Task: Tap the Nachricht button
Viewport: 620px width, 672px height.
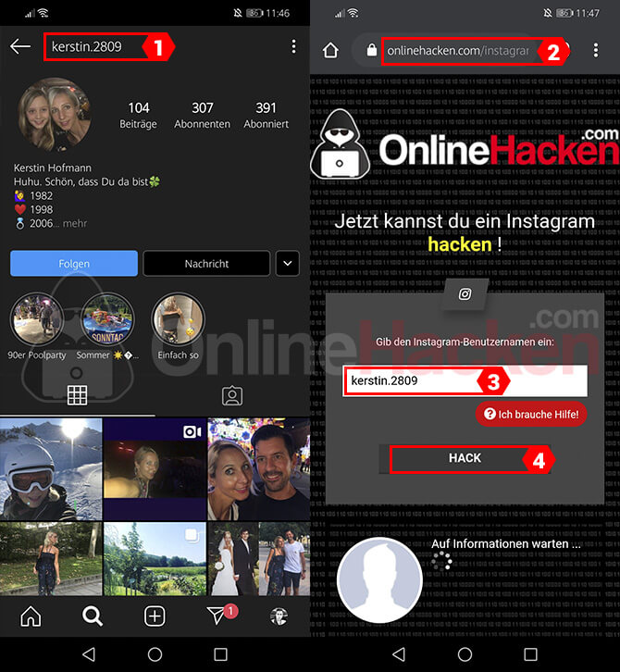Action: (206, 263)
